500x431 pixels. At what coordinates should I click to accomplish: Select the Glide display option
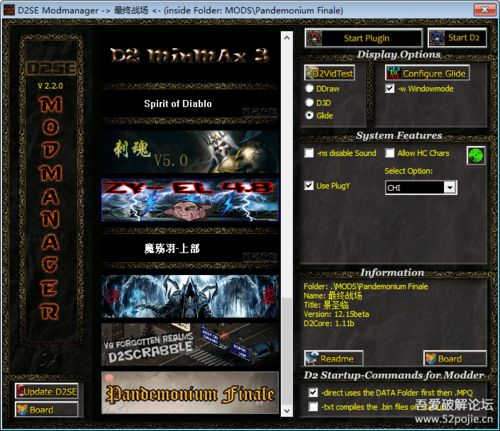coord(309,115)
